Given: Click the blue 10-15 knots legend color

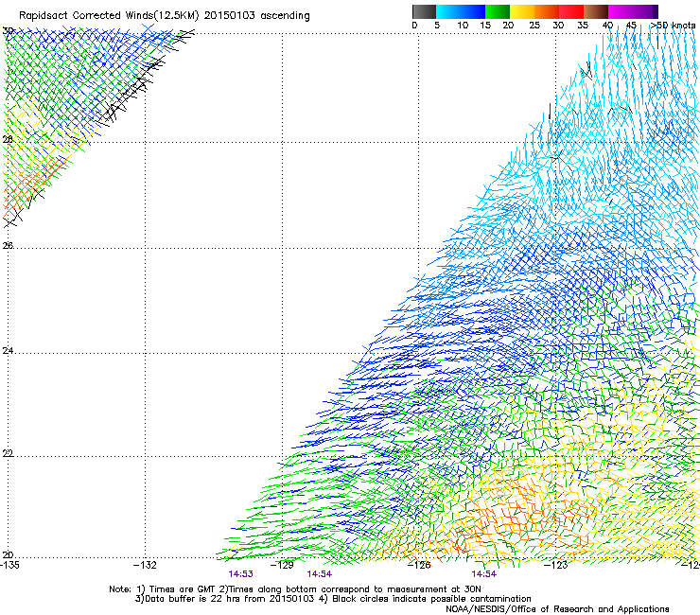Looking at the screenshot, I should pyautogui.click(x=473, y=11).
